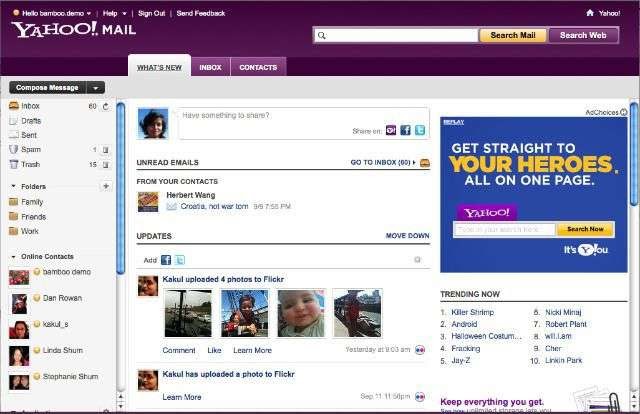Image resolution: width=640 pixels, height=414 pixels.
Task: Click Send Feedback link
Action: [201, 13]
